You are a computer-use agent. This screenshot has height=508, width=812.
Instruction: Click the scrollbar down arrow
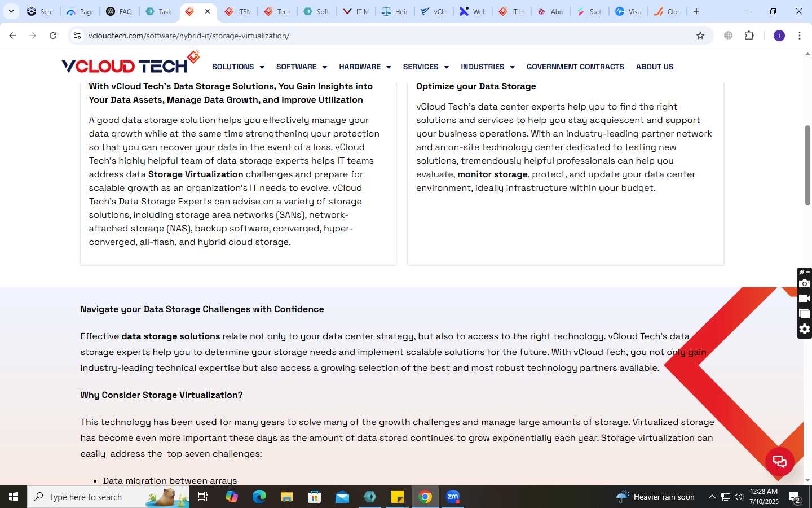tap(807, 480)
